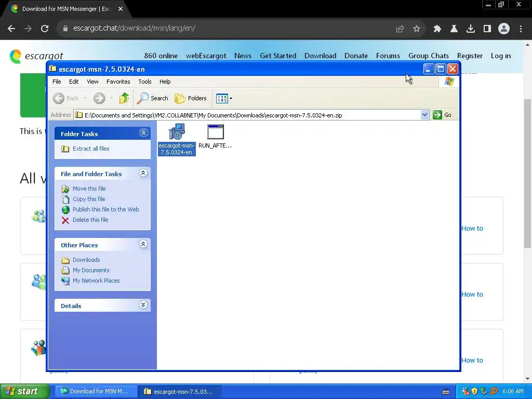Image resolution: width=532 pixels, height=399 pixels.
Task: Click the Windows start button
Action: (x=25, y=392)
